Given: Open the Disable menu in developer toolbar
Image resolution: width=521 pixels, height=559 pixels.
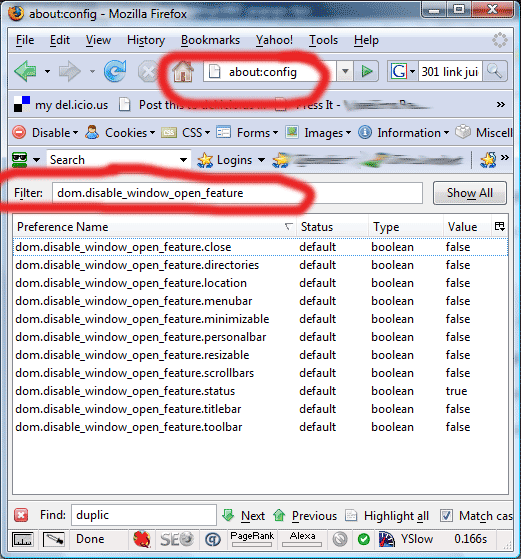Looking at the screenshot, I should [x=45, y=133].
